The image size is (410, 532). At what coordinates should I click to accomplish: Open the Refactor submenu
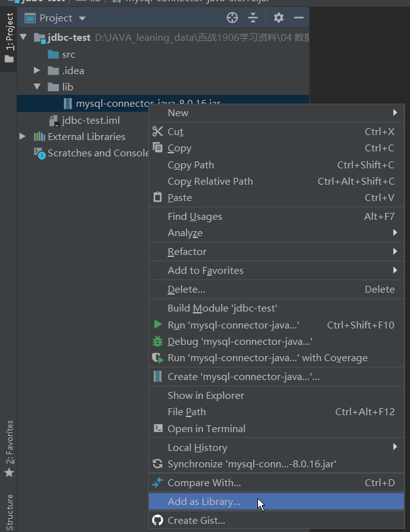[x=276, y=252]
